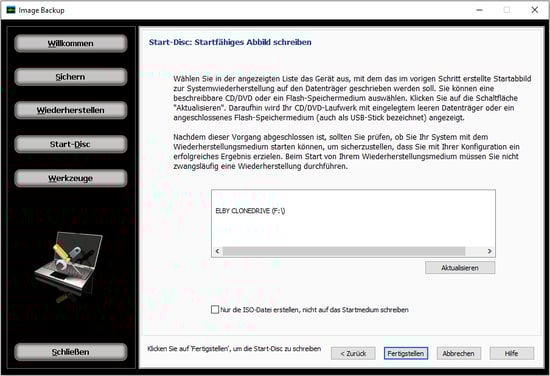Click the Image Backup title bar icon
The width and height of the screenshot is (550, 376).
click(x=11, y=10)
